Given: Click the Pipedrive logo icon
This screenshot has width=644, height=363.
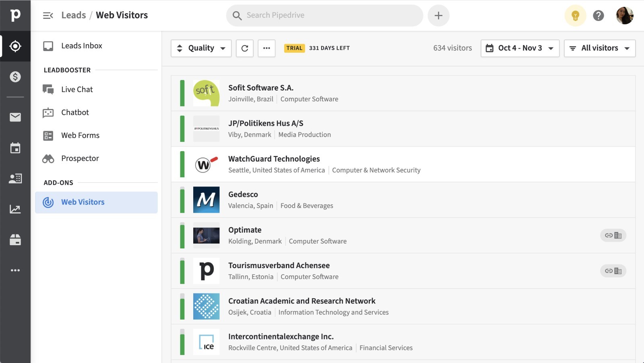Looking at the screenshot, I should pyautogui.click(x=15, y=15).
